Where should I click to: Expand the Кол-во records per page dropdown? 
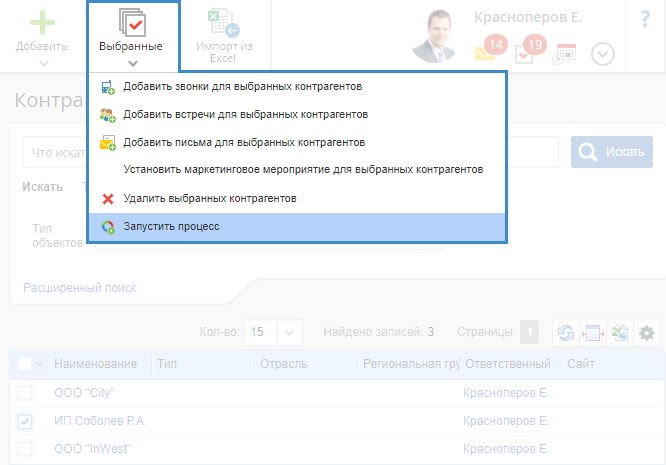coord(290,332)
